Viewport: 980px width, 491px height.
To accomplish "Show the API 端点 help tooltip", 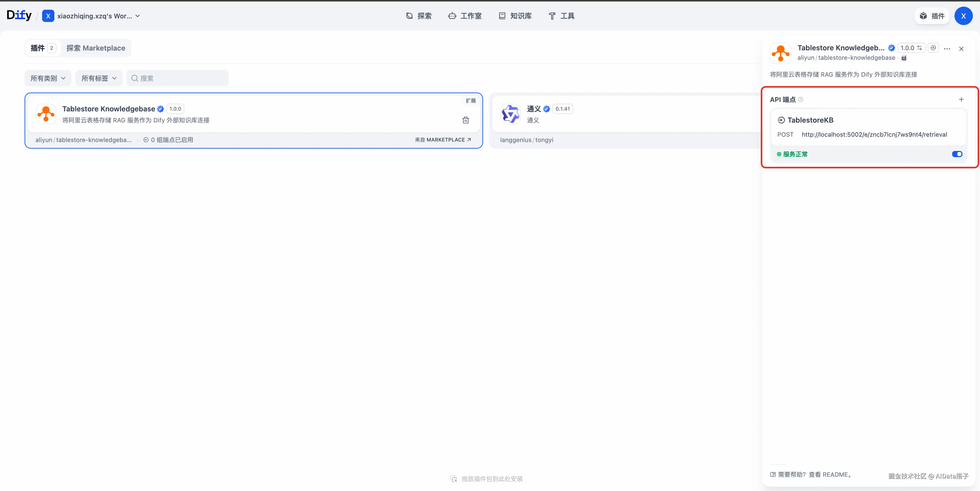I will coord(800,99).
